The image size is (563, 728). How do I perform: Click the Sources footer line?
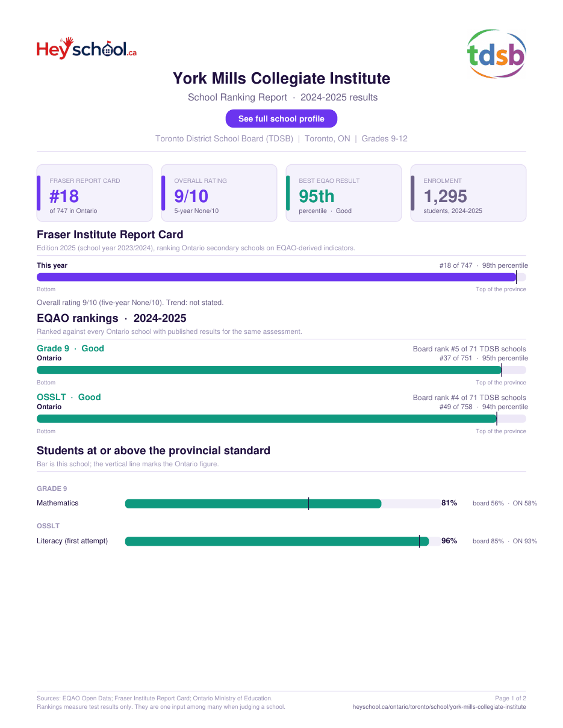[155, 699]
